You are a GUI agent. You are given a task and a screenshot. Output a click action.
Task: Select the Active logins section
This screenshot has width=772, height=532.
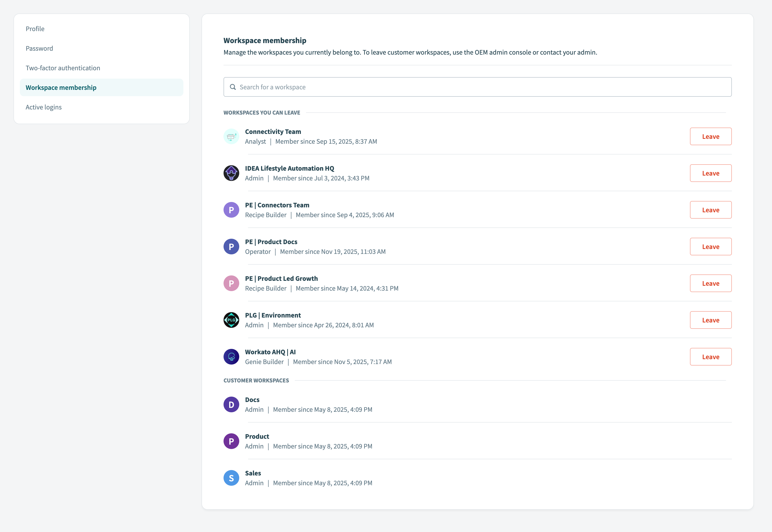coord(43,107)
